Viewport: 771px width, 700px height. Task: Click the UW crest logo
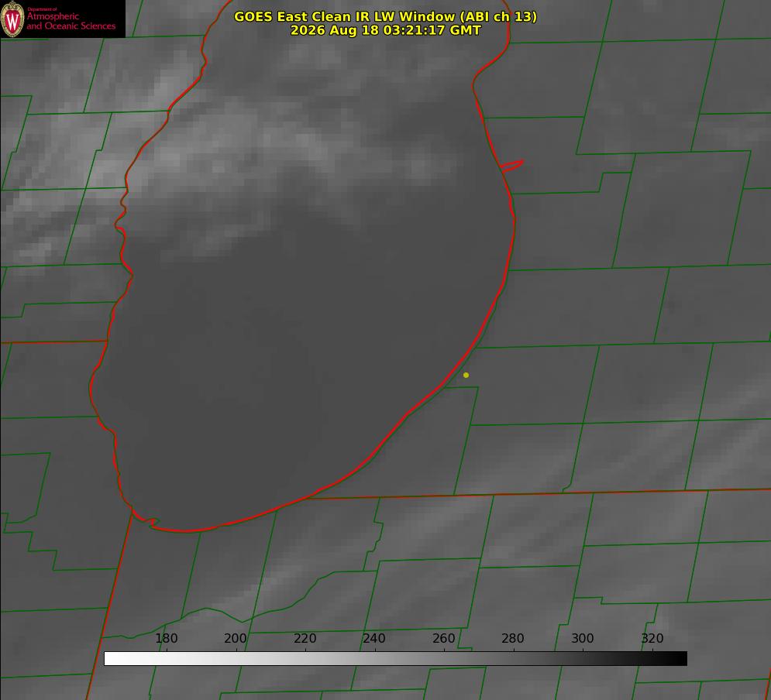point(12,19)
